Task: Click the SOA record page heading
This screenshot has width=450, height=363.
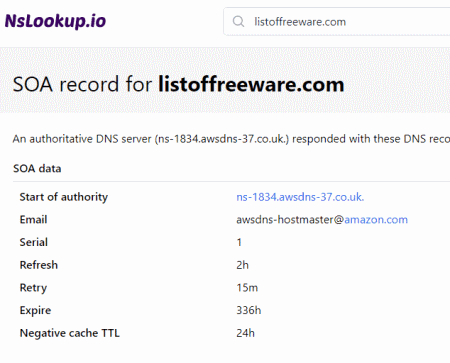Action: click(178, 84)
